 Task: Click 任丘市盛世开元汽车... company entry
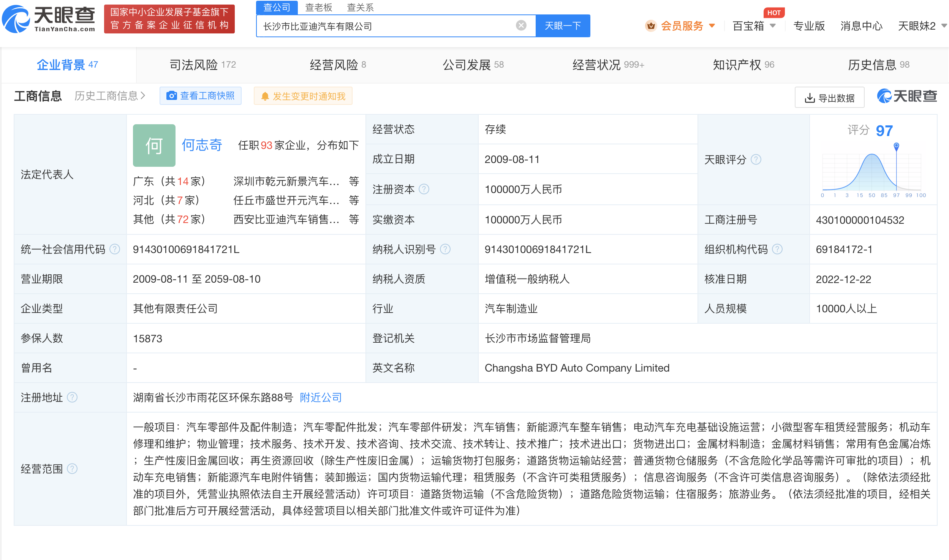[x=286, y=200]
